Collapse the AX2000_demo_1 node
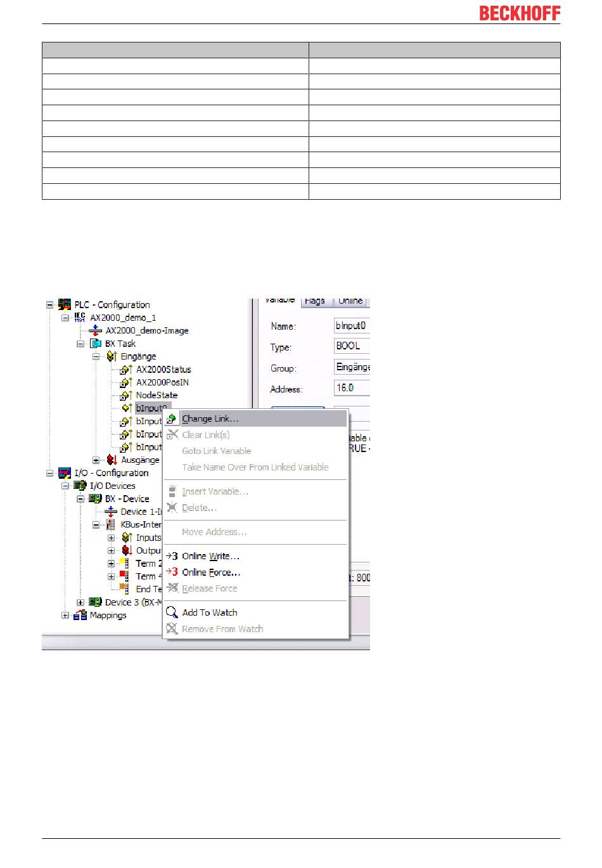The width and height of the screenshot is (602, 868). pos(65,318)
